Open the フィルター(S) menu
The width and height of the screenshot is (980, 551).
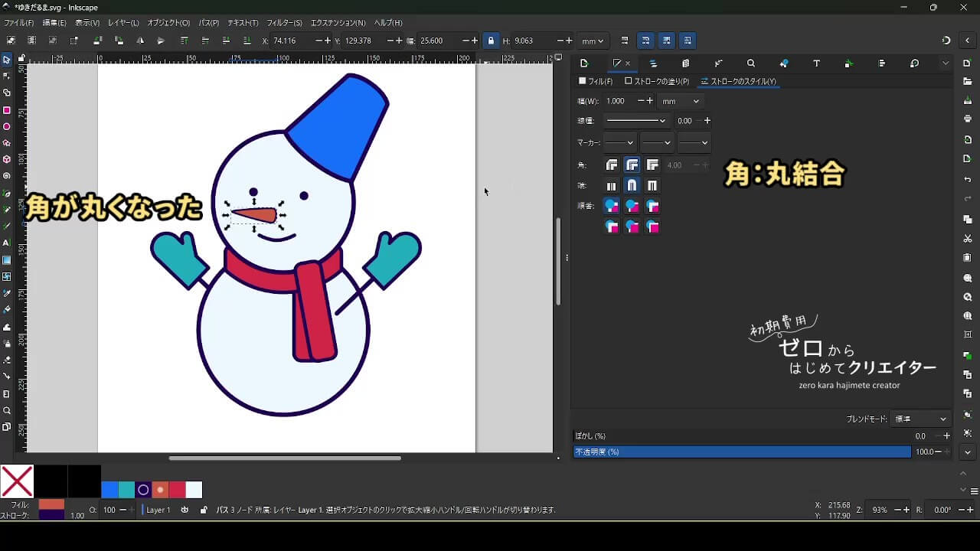[284, 23]
